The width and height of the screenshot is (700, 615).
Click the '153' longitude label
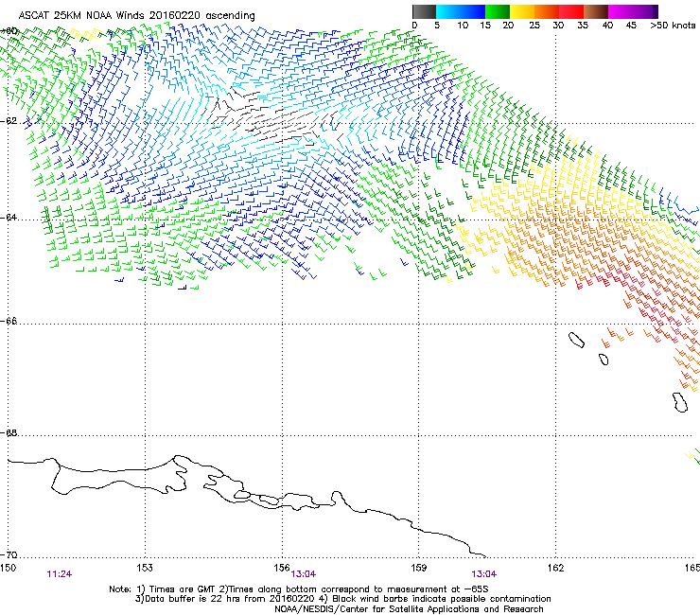click(x=145, y=568)
